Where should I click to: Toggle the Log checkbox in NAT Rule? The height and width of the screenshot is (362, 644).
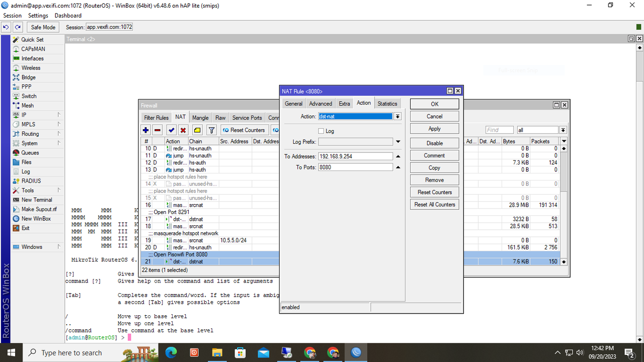tap(321, 131)
